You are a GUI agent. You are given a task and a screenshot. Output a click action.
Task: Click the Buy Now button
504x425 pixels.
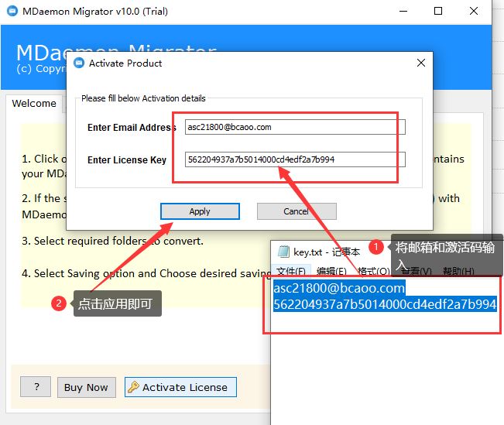87,387
